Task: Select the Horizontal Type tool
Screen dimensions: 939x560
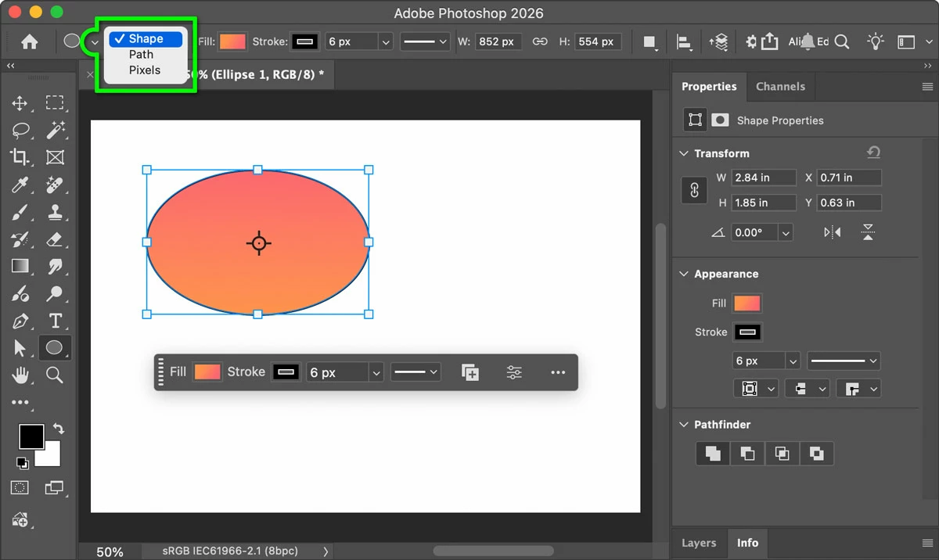Action: click(x=55, y=321)
